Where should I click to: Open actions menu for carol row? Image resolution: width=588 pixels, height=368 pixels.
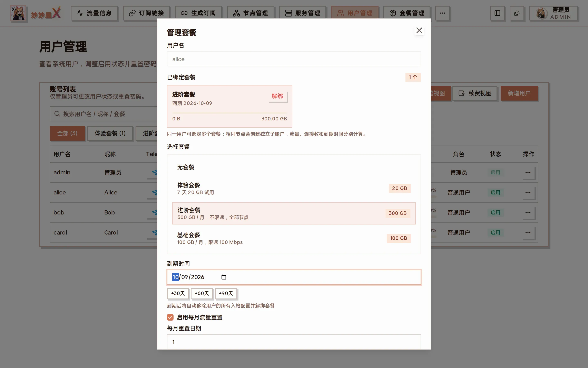click(x=528, y=233)
